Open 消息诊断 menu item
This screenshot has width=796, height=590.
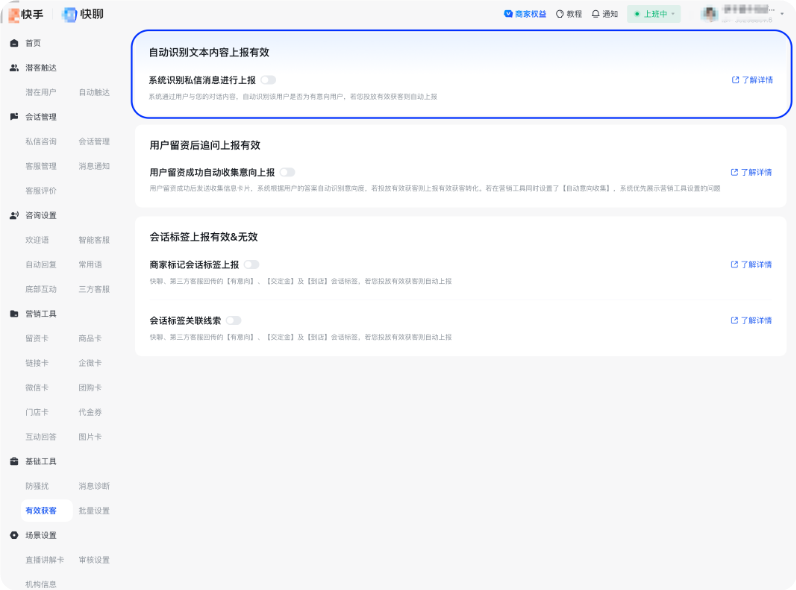click(x=94, y=487)
